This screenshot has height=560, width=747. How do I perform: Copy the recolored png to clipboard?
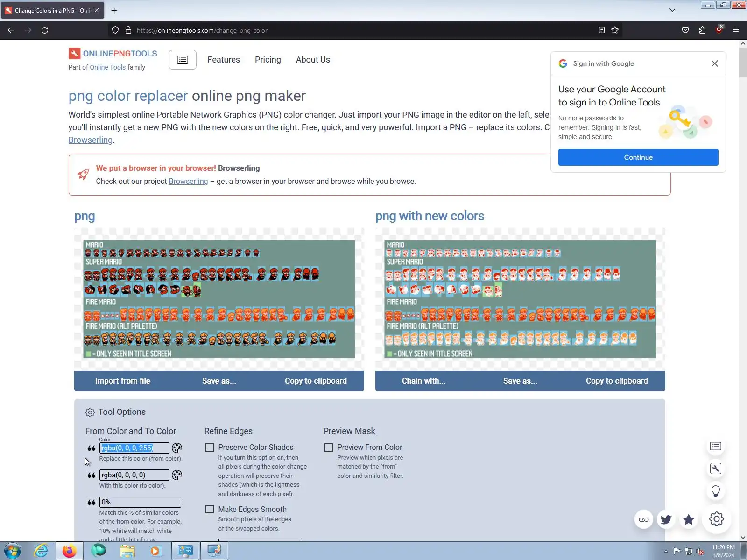pyautogui.click(x=617, y=381)
